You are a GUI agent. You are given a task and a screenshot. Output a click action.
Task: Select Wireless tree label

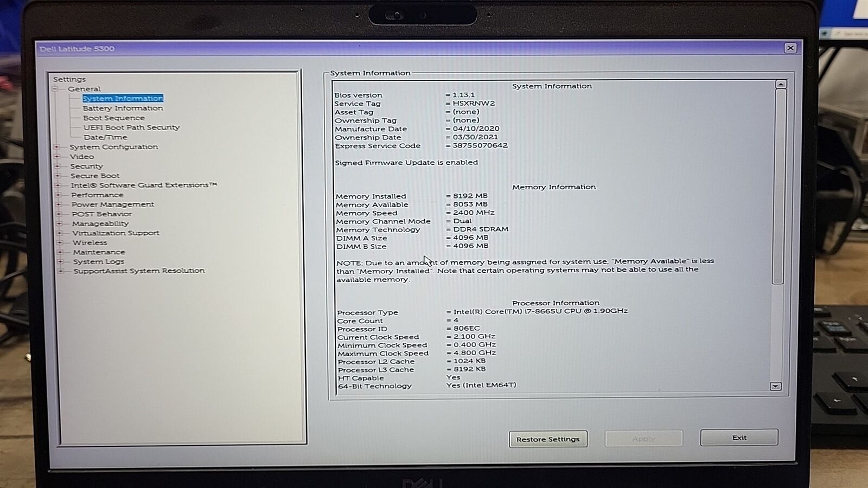pyautogui.click(x=90, y=243)
